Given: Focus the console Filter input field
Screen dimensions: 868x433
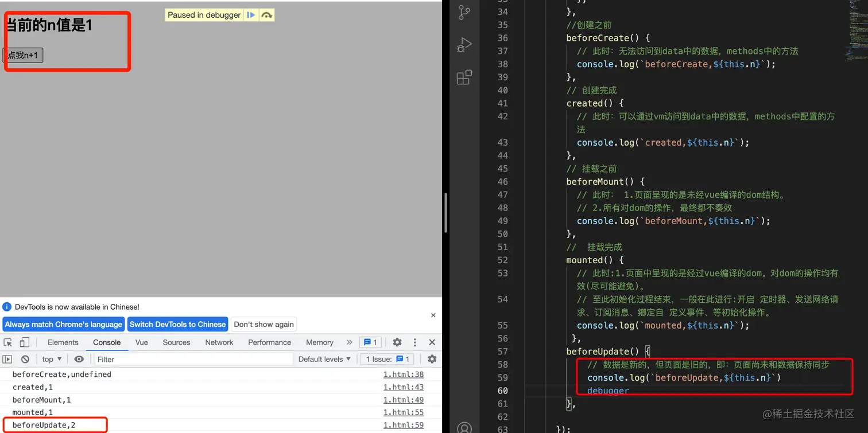Looking at the screenshot, I should coord(194,359).
